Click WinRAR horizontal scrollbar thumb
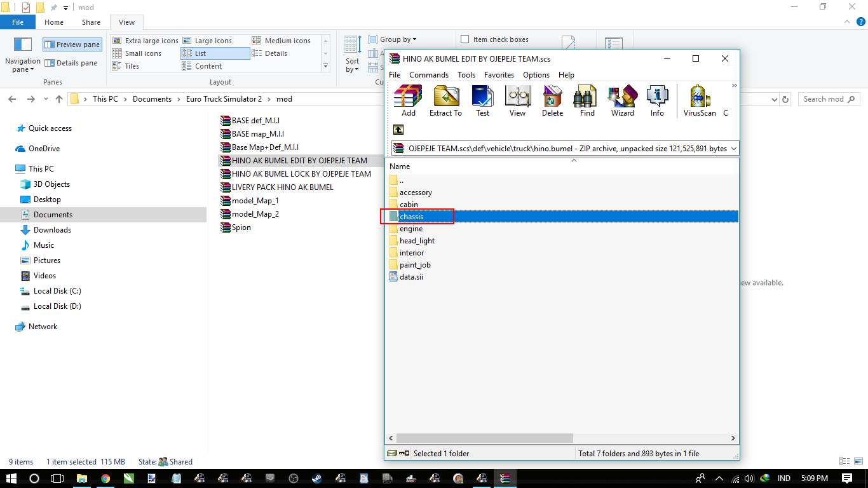Image resolution: width=868 pixels, height=488 pixels. (x=485, y=438)
